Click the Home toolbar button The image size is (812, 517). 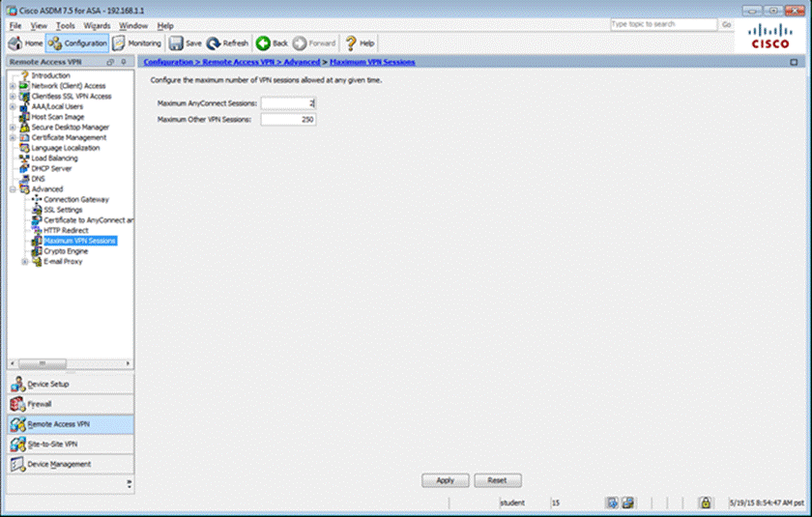pyautogui.click(x=25, y=43)
